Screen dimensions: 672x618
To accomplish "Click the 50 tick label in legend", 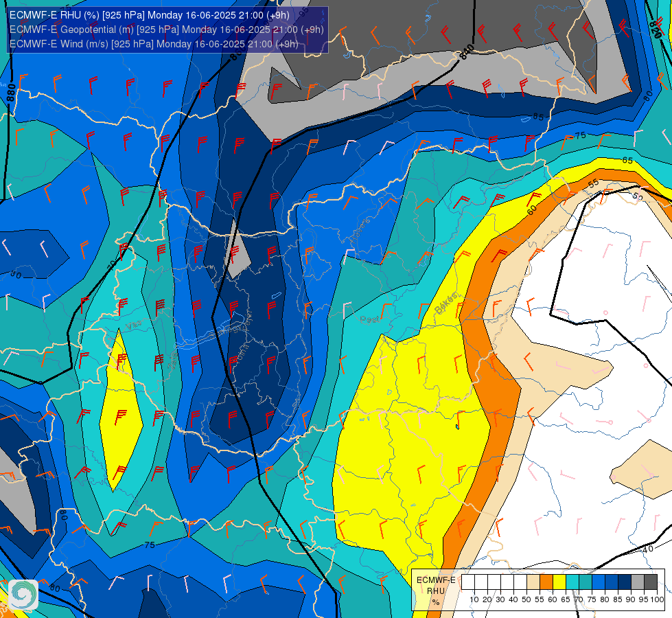I will pos(526,599).
